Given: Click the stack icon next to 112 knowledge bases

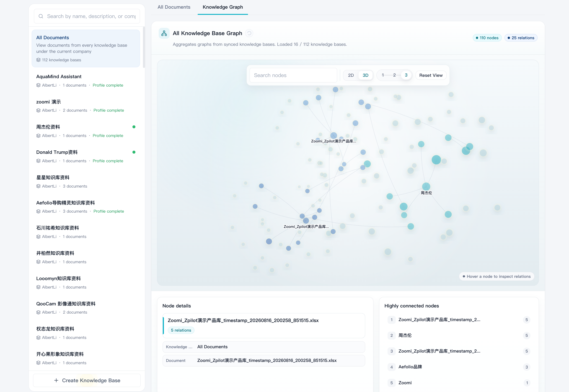Looking at the screenshot, I should pyautogui.click(x=38, y=60).
